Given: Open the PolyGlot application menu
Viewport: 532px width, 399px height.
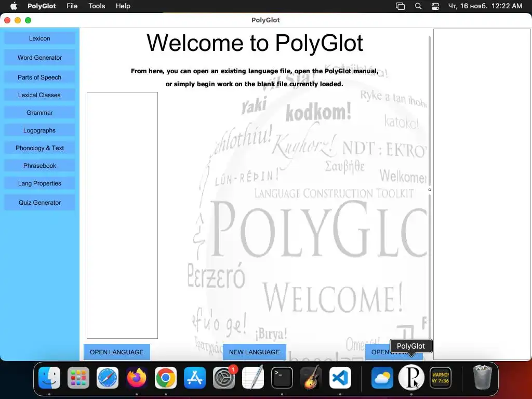Looking at the screenshot, I should 42,6.
